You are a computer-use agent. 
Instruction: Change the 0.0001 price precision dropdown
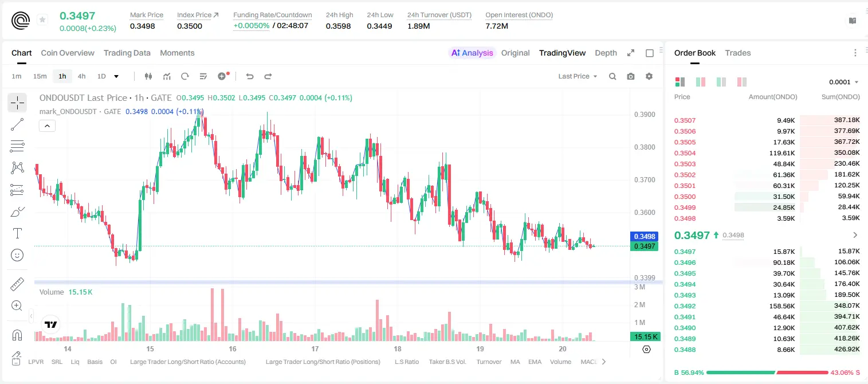click(x=844, y=82)
